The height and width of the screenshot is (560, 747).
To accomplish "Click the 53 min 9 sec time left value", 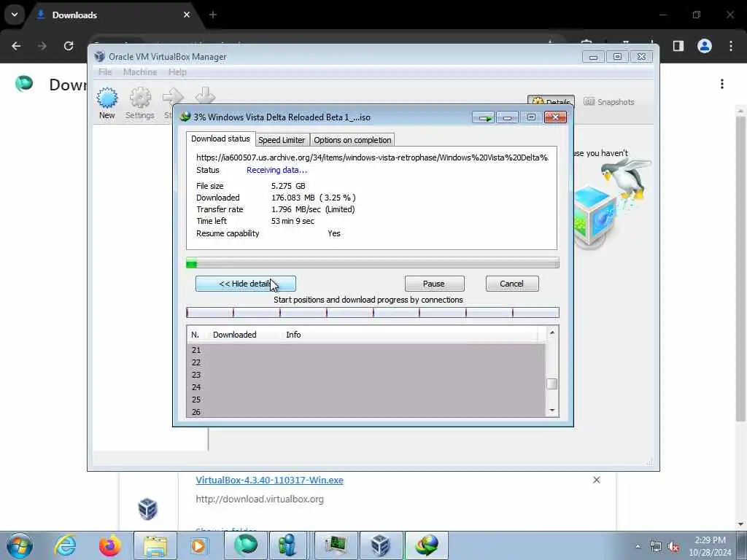I will [x=293, y=221].
